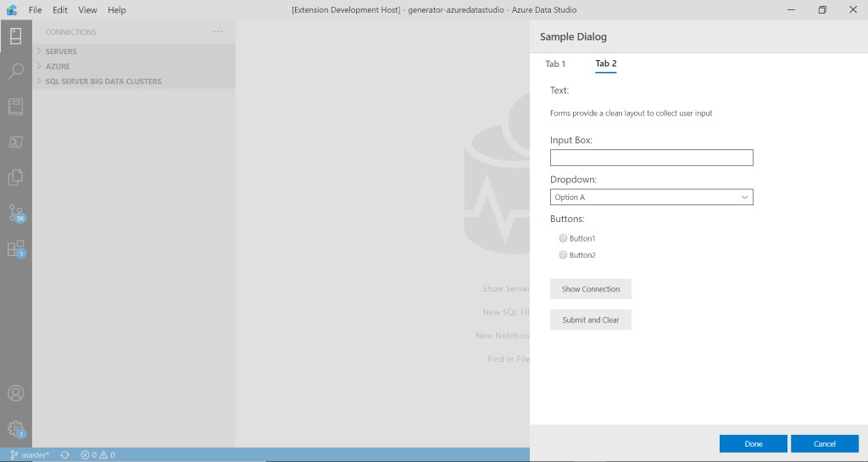Select the Button1 radio button
The width and height of the screenshot is (868, 462).
point(563,238)
